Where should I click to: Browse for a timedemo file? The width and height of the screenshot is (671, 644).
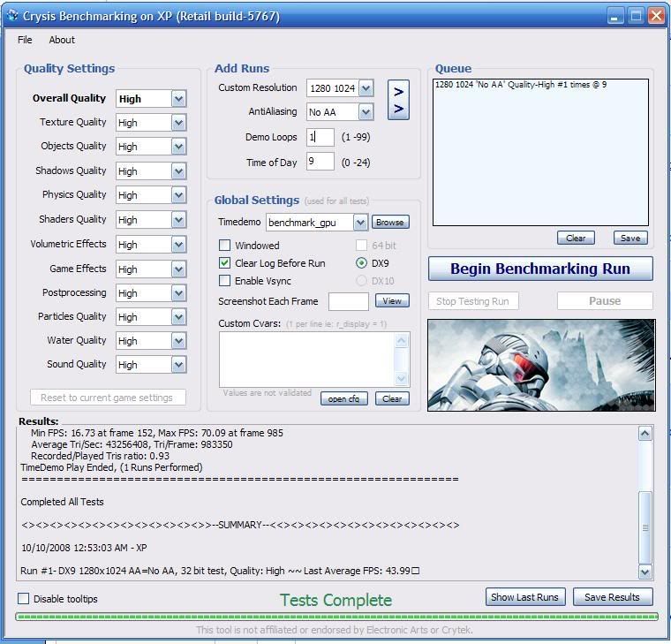coord(390,223)
